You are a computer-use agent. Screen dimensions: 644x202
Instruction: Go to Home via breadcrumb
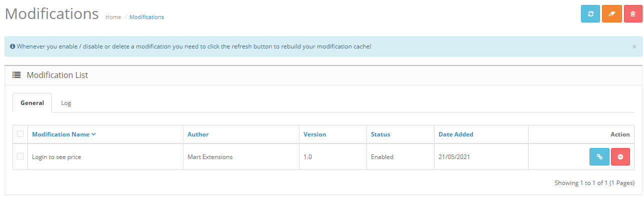pos(113,17)
